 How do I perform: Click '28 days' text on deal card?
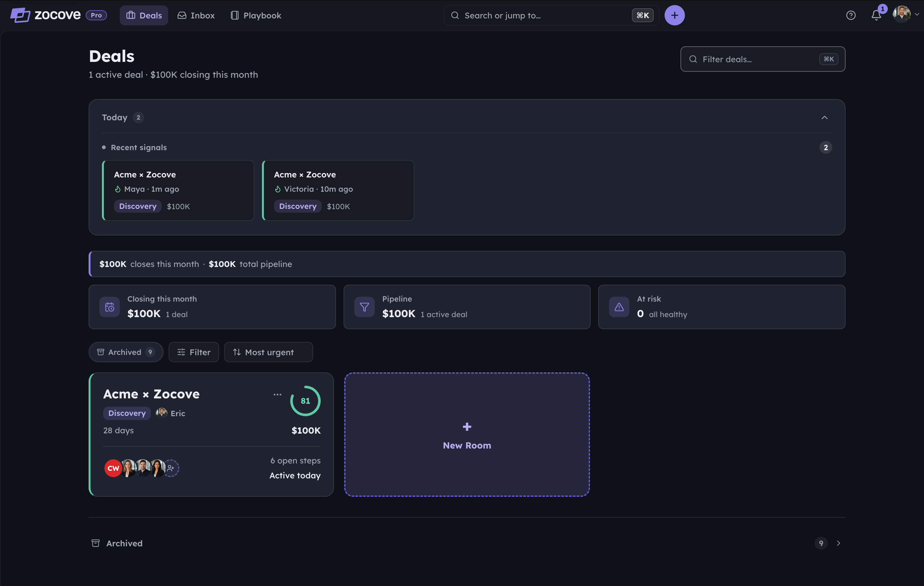coord(118,430)
